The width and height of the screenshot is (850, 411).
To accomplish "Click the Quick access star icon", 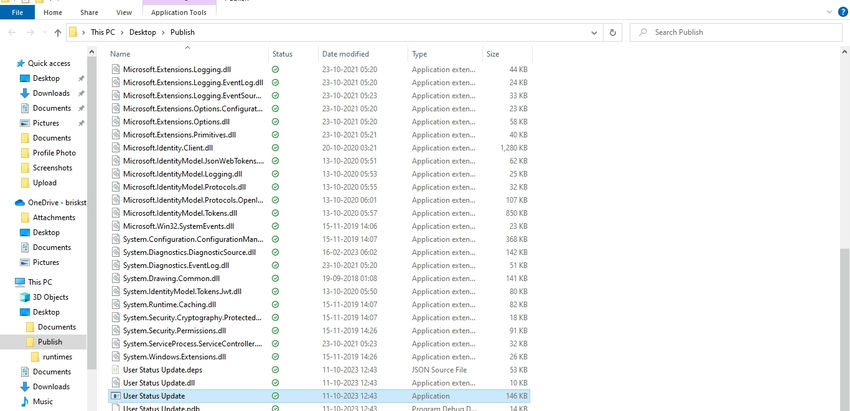I will click(21, 63).
